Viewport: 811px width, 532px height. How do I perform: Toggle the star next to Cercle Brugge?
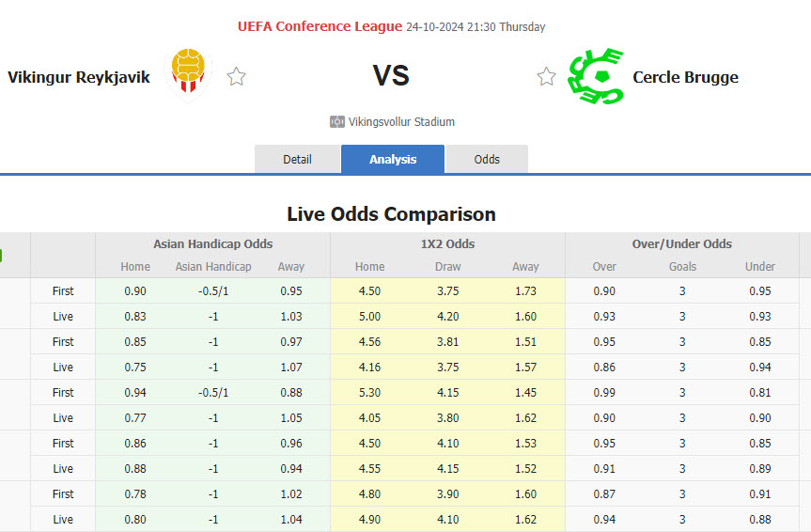pyautogui.click(x=546, y=77)
